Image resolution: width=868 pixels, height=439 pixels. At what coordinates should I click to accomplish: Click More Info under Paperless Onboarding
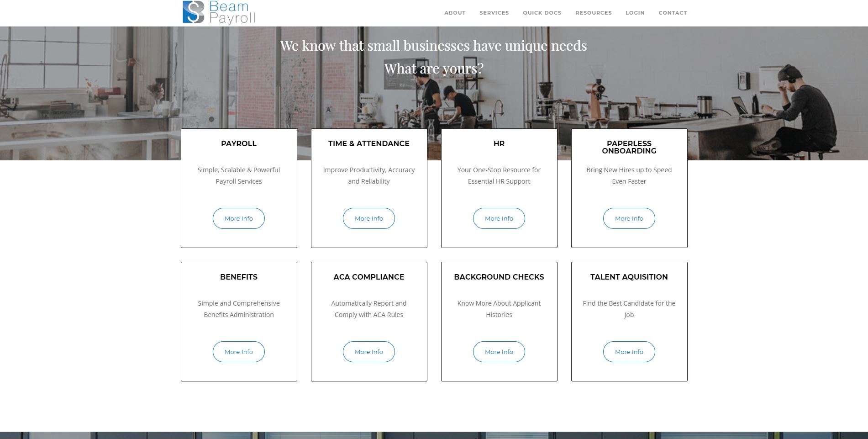click(629, 218)
